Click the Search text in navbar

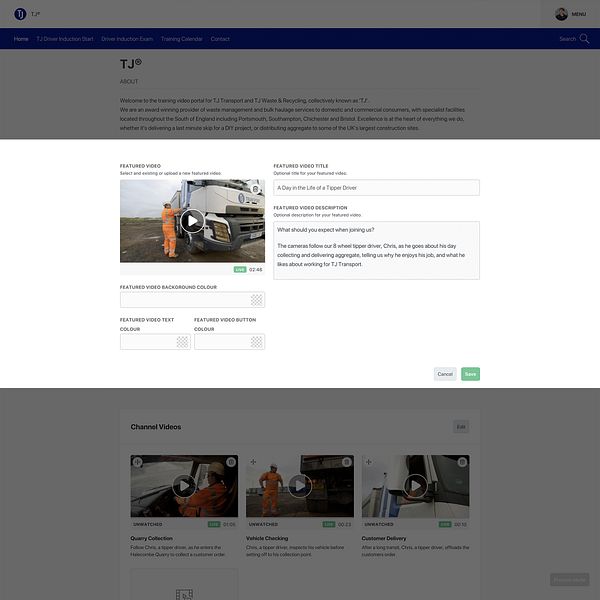pos(567,39)
